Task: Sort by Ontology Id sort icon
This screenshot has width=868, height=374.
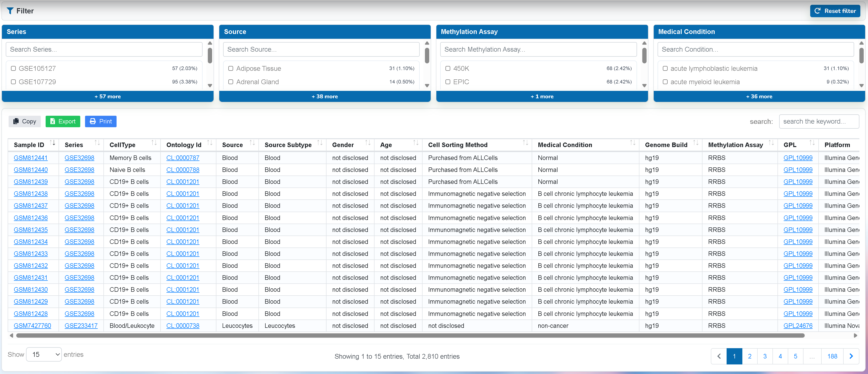Action: [209, 143]
